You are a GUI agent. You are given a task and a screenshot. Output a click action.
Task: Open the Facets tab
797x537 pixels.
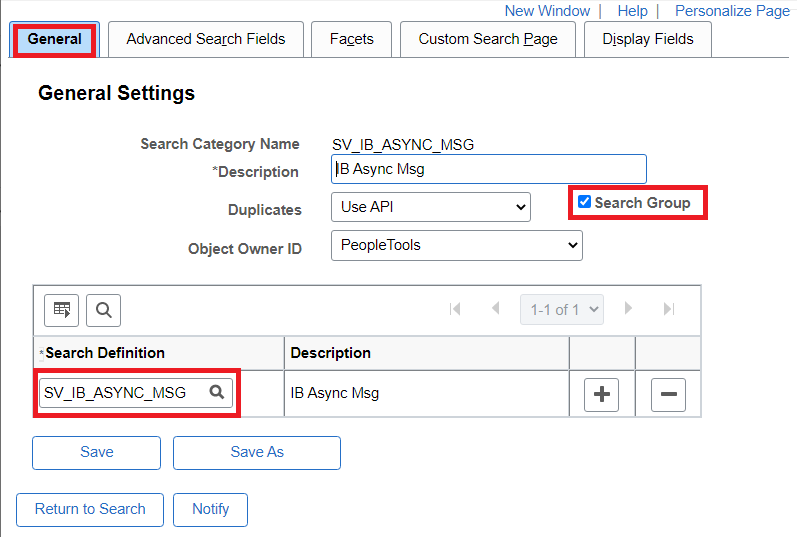pyautogui.click(x=351, y=39)
